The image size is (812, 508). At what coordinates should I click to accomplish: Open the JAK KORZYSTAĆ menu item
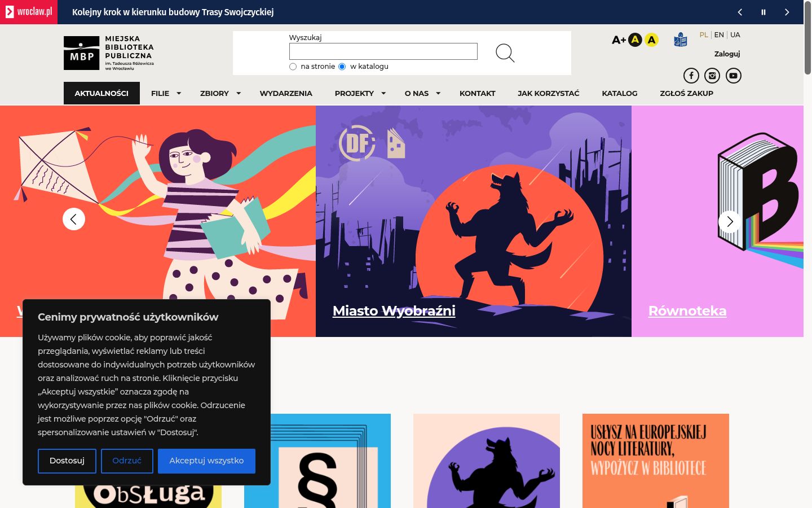point(549,94)
